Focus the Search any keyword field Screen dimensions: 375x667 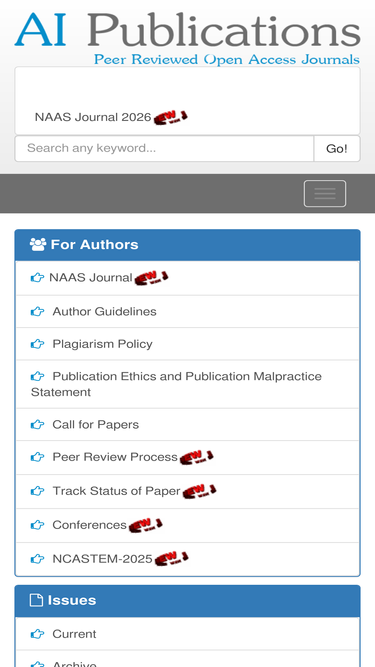[x=165, y=148]
